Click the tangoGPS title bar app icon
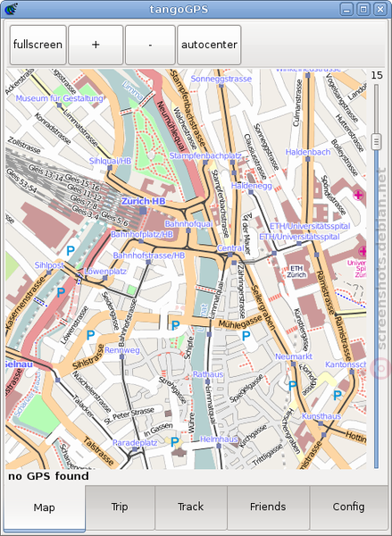Image resolution: width=392 pixels, height=536 pixels. tap(11, 9)
